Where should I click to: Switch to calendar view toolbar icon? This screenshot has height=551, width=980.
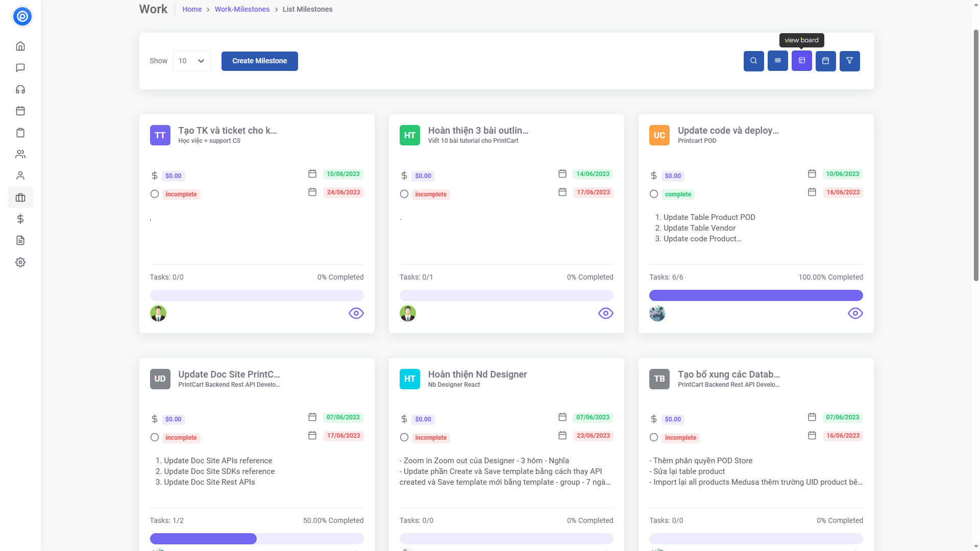825,61
